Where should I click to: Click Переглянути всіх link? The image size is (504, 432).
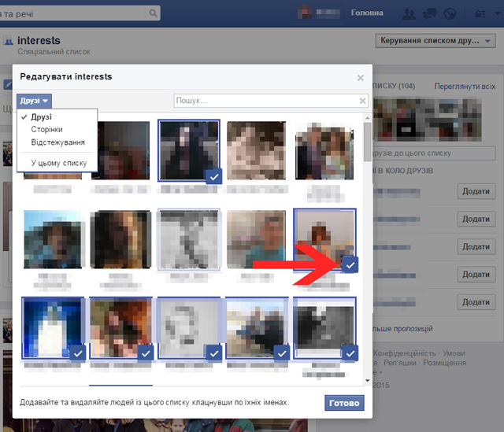coord(465,86)
